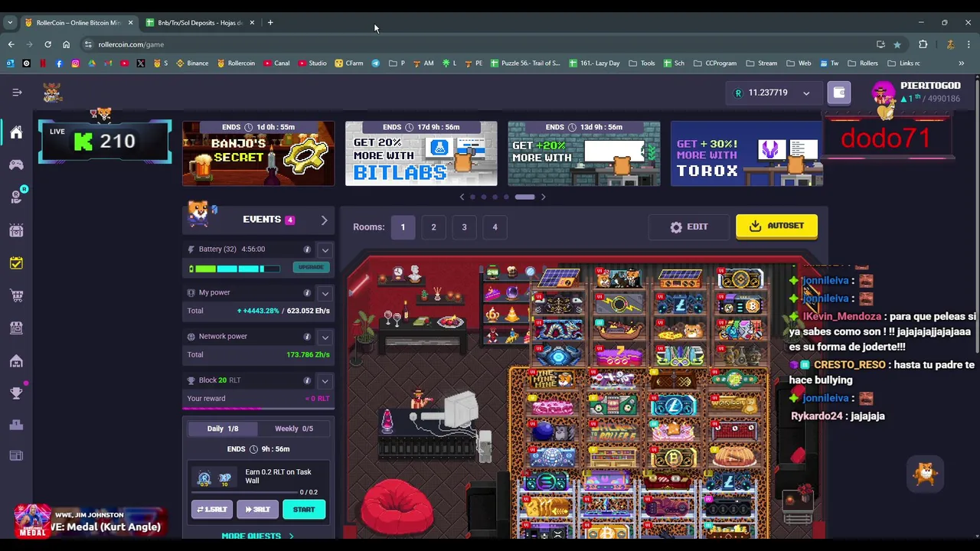Open the news page icon at sidebar bottom

pyautogui.click(x=16, y=456)
